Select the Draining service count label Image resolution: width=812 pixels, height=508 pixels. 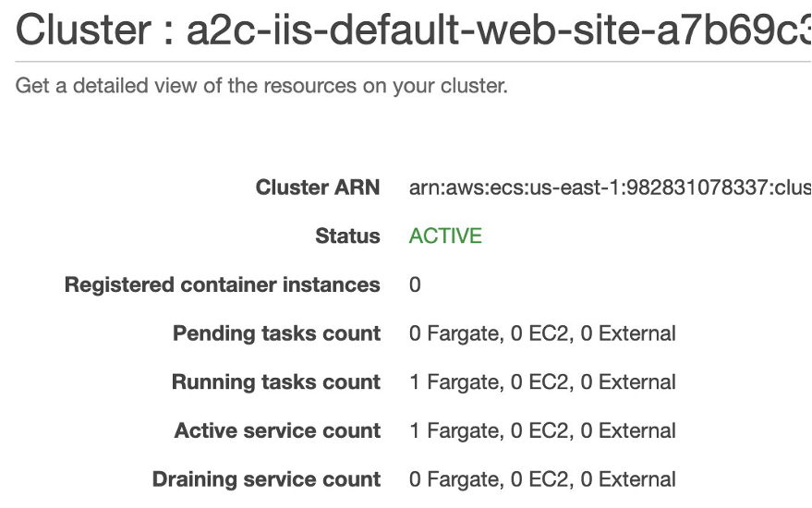coord(266,479)
